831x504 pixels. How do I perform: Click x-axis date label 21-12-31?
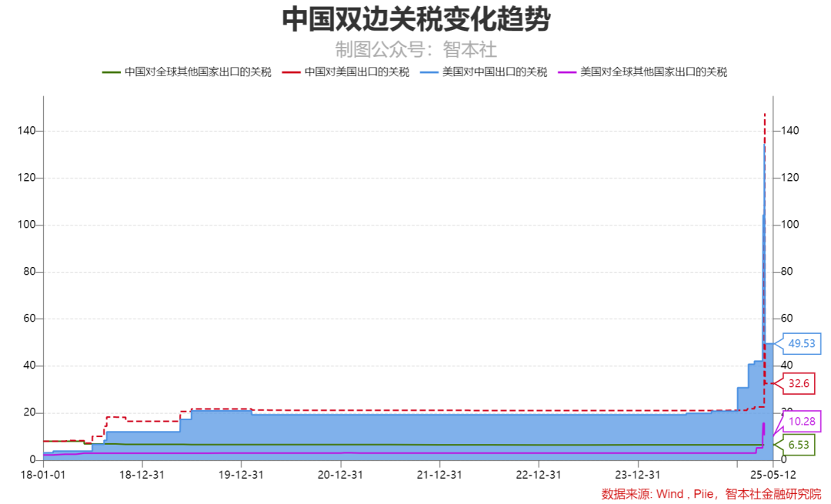pos(439,475)
